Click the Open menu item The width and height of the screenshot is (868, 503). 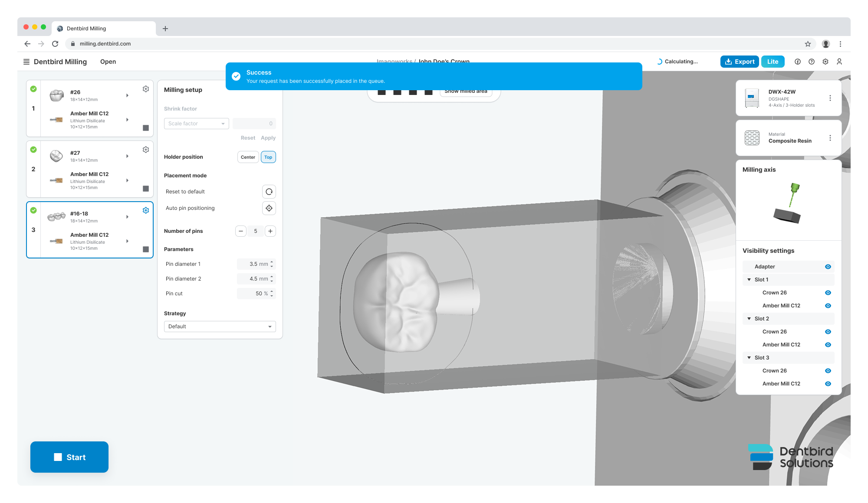[108, 62]
